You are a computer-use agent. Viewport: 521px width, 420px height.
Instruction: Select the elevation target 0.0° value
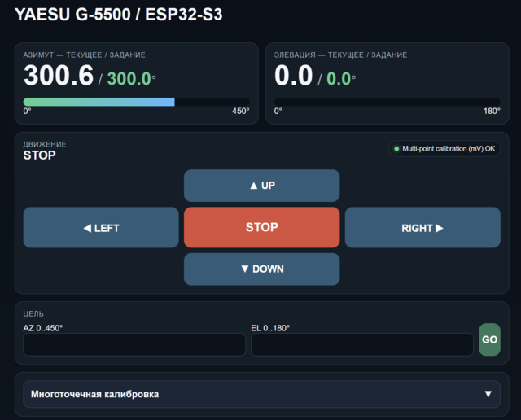coord(341,79)
